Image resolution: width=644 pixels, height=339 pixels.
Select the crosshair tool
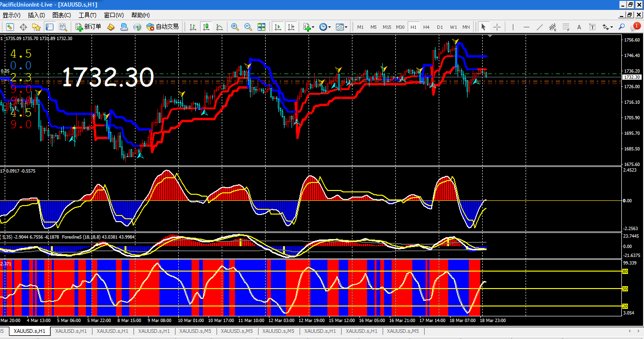[497, 27]
